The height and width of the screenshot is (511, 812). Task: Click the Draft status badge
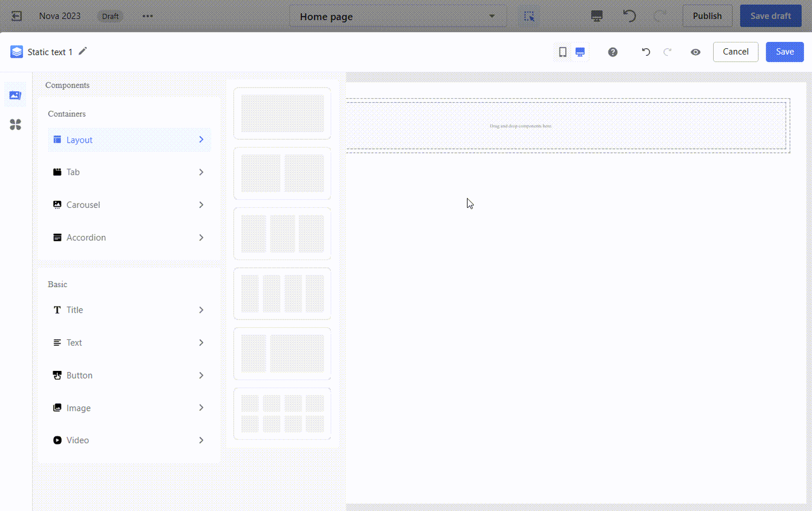(110, 16)
